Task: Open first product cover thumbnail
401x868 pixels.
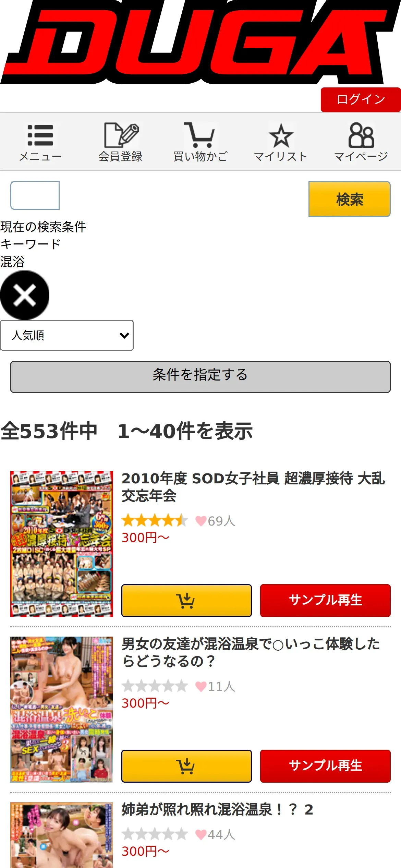Action: tap(62, 544)
